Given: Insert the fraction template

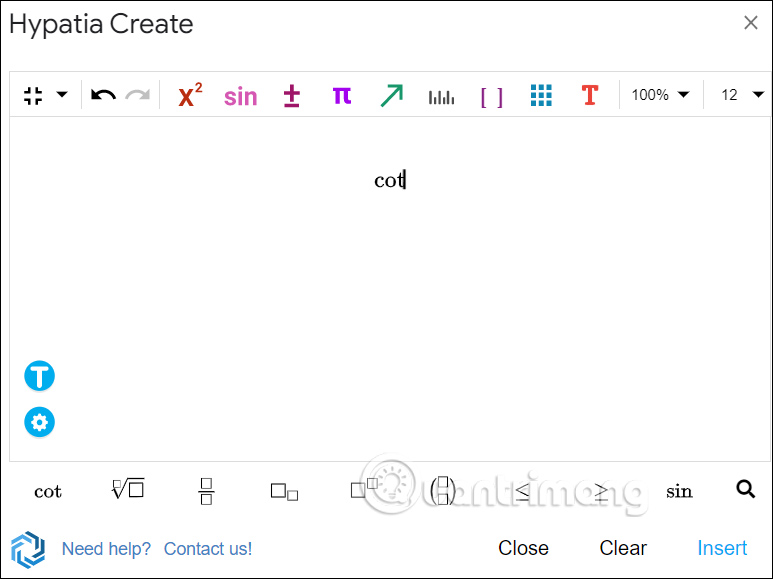Looking at the screenshot, I should 206,491.
